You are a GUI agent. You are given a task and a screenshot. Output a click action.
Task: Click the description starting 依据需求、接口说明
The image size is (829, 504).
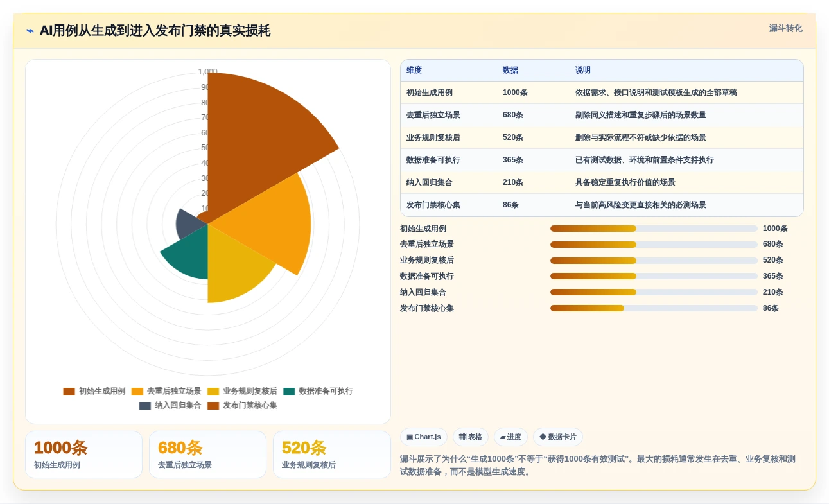pyautogui.click(x=656, y=93)
